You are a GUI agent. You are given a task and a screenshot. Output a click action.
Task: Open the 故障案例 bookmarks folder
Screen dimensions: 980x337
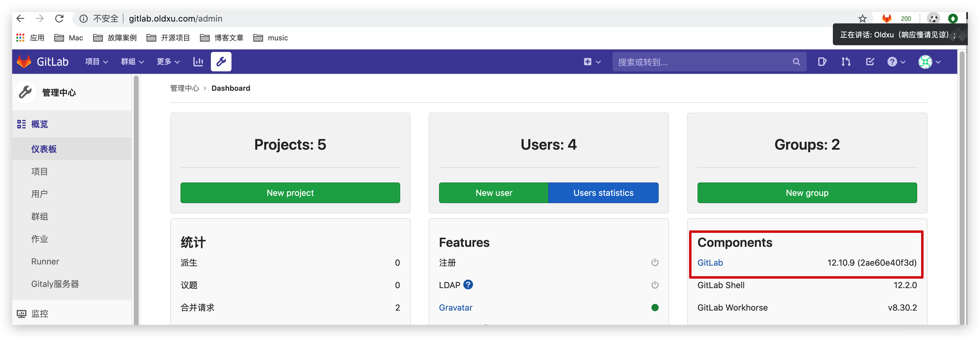pos(115,38)
